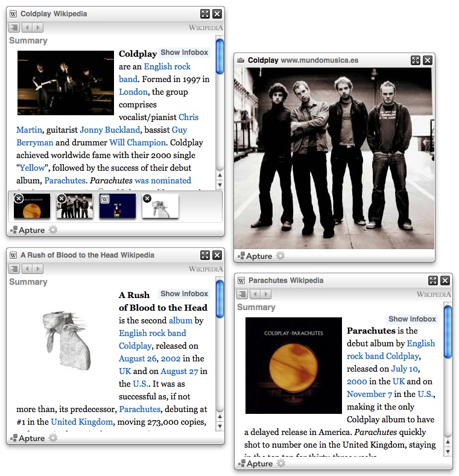Open Apture gear in Coldplay photo window
The image size is (459, 476).
[280, 256]
